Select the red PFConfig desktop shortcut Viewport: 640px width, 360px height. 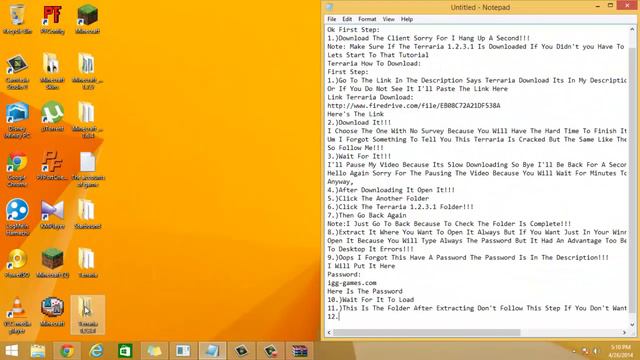[52, 19]
